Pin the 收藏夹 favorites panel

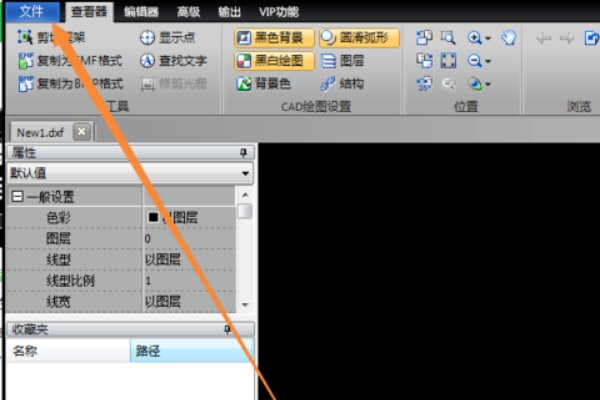click(x=227, y=330)
